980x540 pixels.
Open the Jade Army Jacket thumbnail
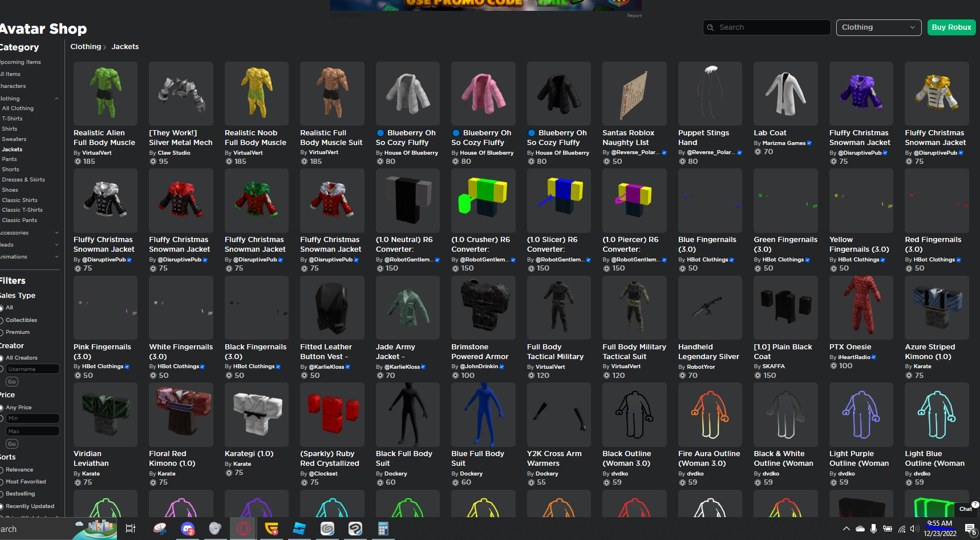[408, 308]
